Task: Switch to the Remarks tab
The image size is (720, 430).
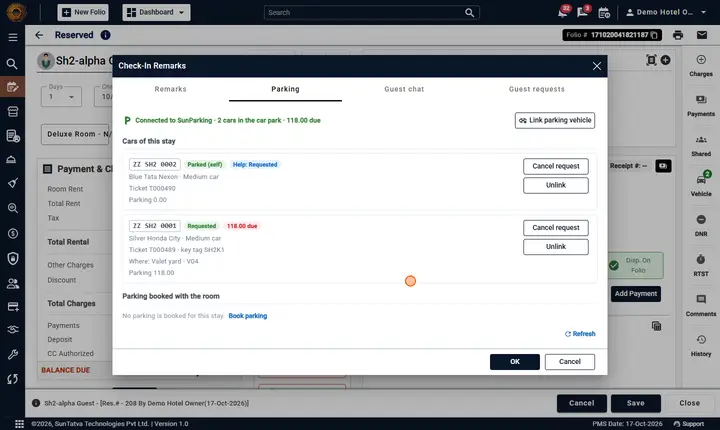Action: pos(170,89)
